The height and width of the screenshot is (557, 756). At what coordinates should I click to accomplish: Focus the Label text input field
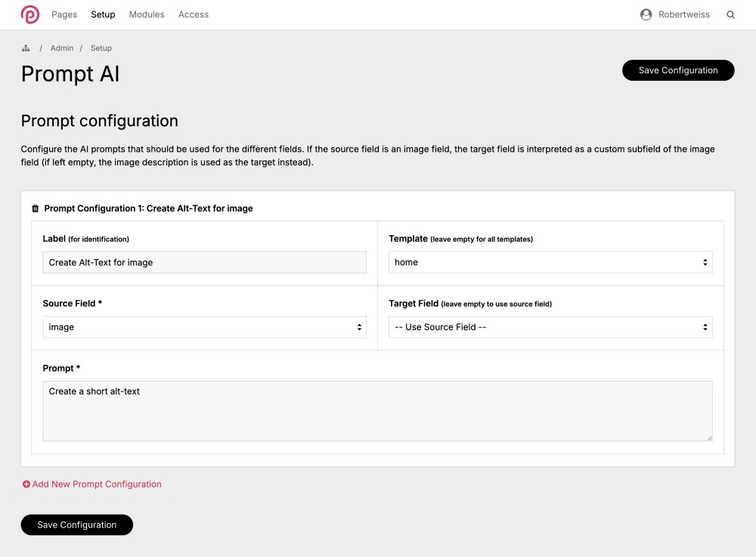pos(204,262)
